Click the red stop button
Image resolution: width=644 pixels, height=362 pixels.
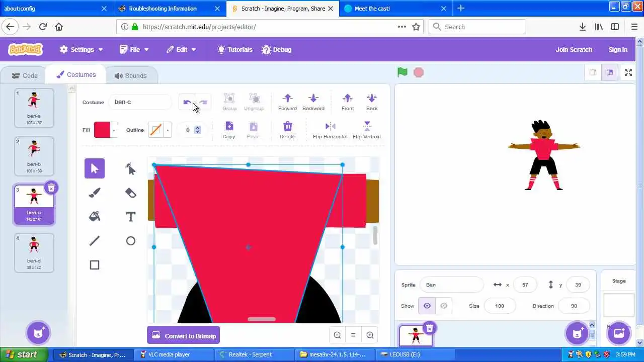click(419, 72)
